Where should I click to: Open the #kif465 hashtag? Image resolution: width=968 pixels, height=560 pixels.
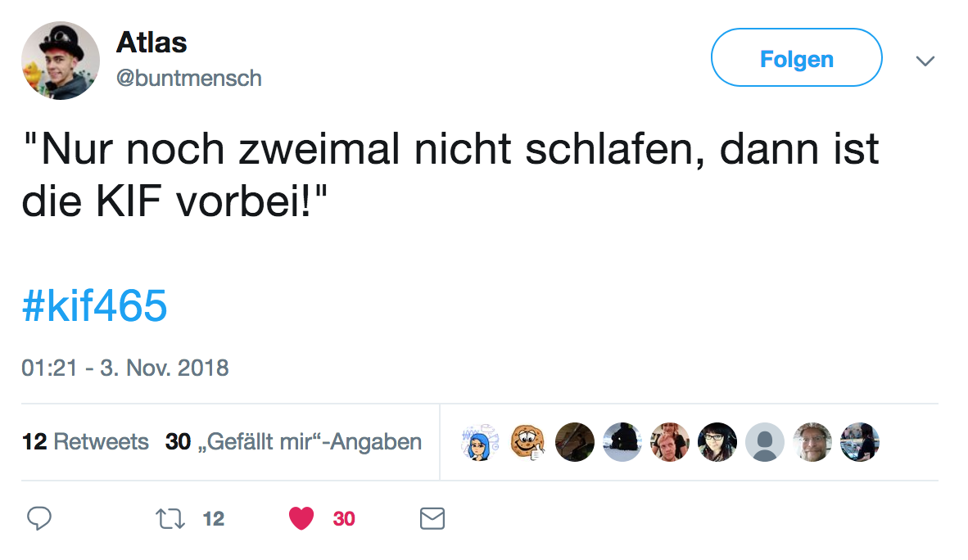point(94,307)
